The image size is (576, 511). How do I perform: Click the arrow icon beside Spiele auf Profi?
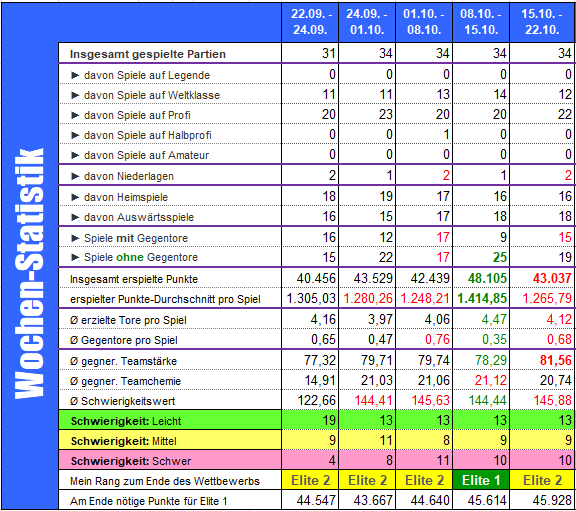pyautogui.click(x=75, y=115)
